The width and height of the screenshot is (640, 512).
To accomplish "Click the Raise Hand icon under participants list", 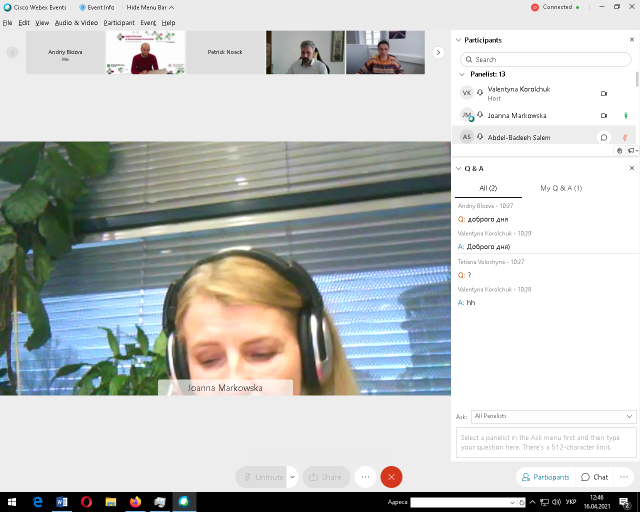I will [619, 151].
